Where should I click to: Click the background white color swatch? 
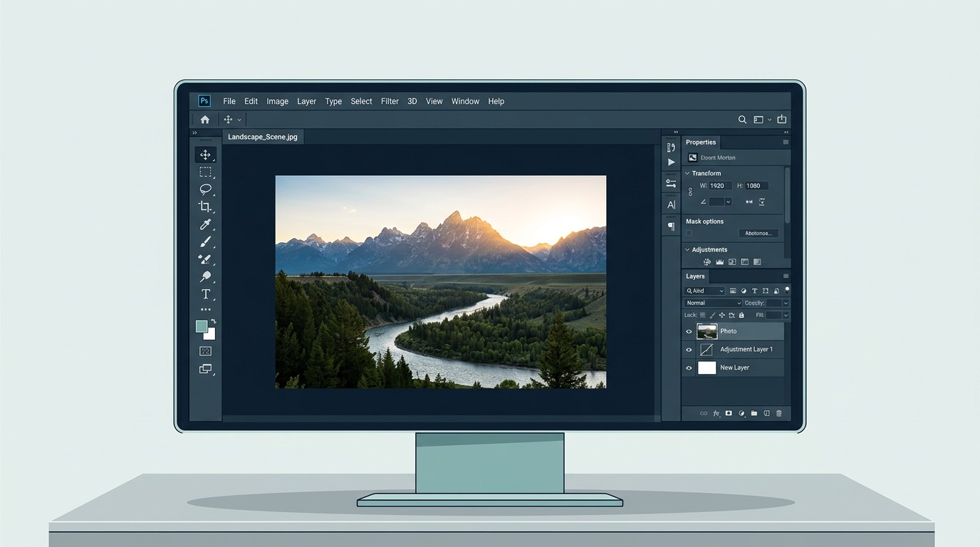(211, 335)
